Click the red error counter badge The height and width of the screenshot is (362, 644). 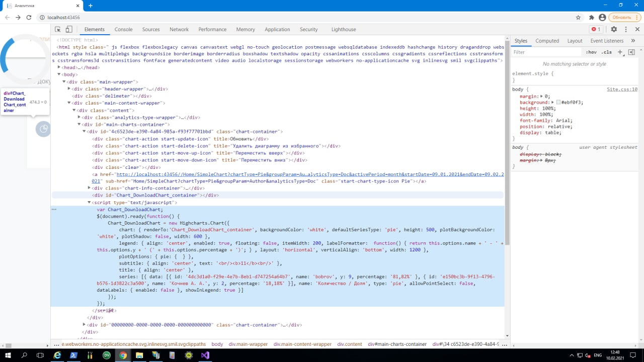pyautogui.click(x=596, y=30)
